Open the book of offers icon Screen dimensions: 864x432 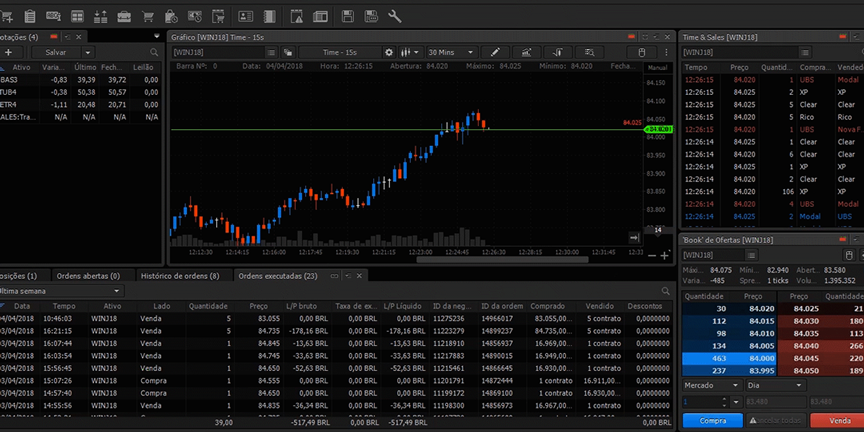(100, 17)
